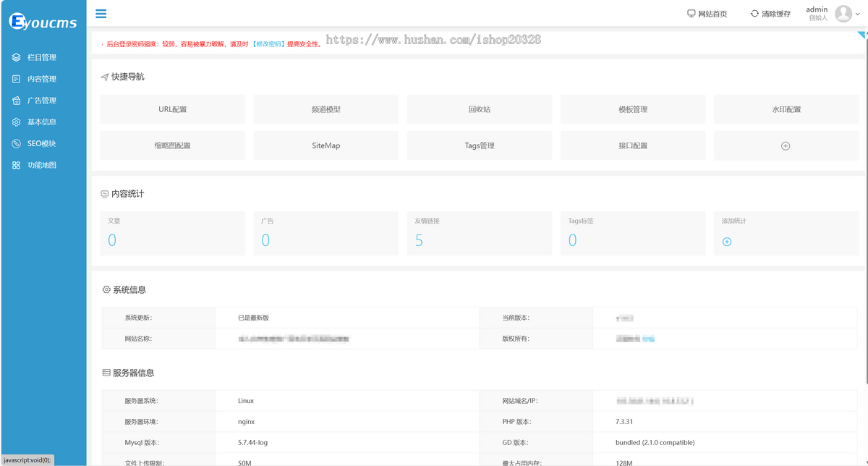Viewport: 868px width, 466px height.
Task: Click the plus icon in quick navigation
Action: pyautogui.click(x=786, y=145)
